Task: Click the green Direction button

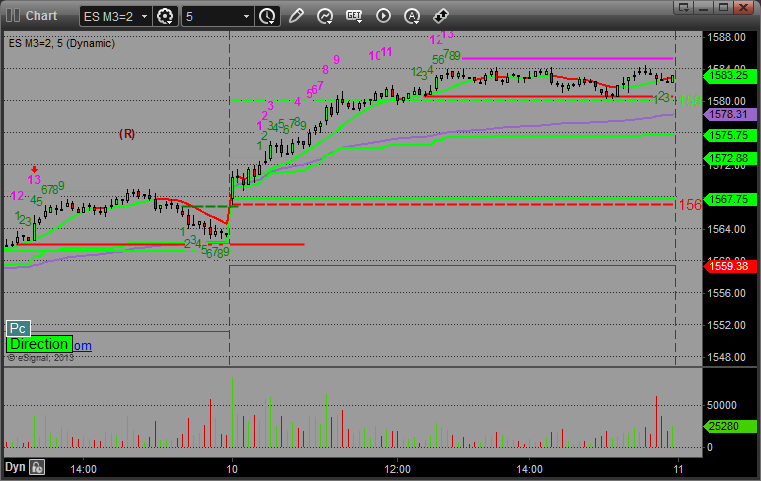Action: tap(39, 344)
